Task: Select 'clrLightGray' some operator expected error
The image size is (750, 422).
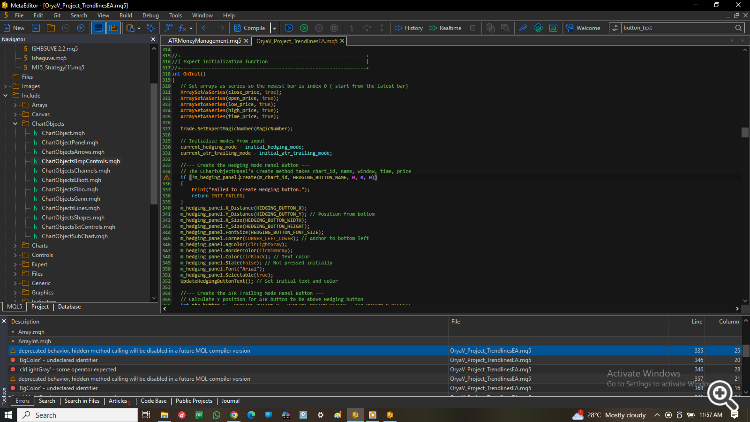Action: tap(375, 369)
